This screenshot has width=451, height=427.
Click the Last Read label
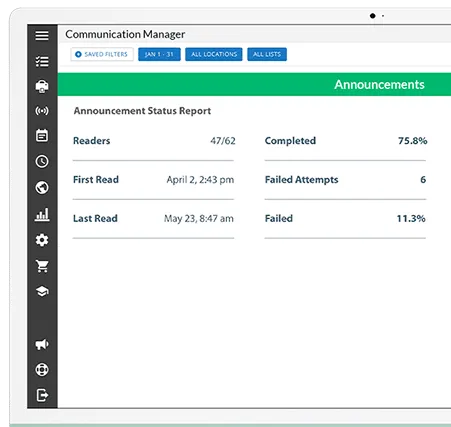point(95,218)
